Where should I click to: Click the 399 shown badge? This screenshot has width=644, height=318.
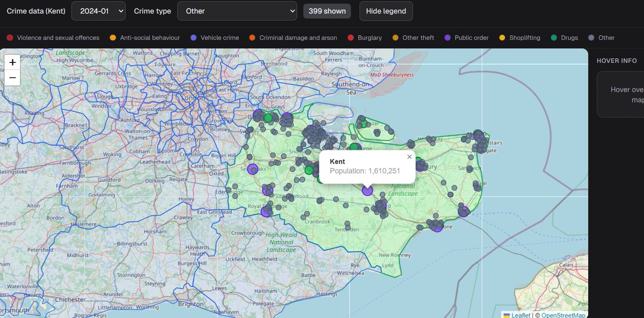pyautogui.click(x=327, y=11)
